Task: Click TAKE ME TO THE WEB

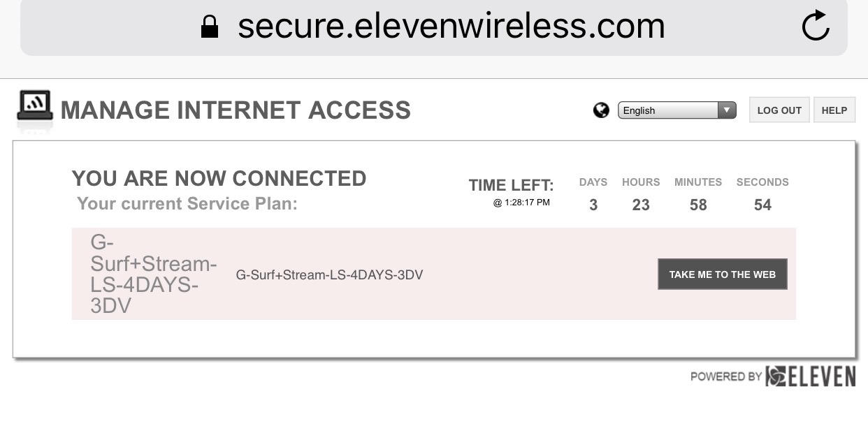Action: 723,274
